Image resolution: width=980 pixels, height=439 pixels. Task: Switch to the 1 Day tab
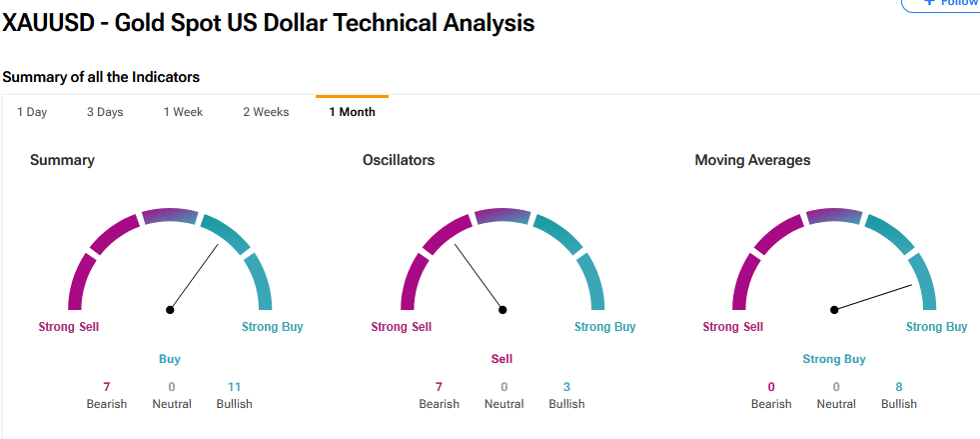(x=32, y=112)
